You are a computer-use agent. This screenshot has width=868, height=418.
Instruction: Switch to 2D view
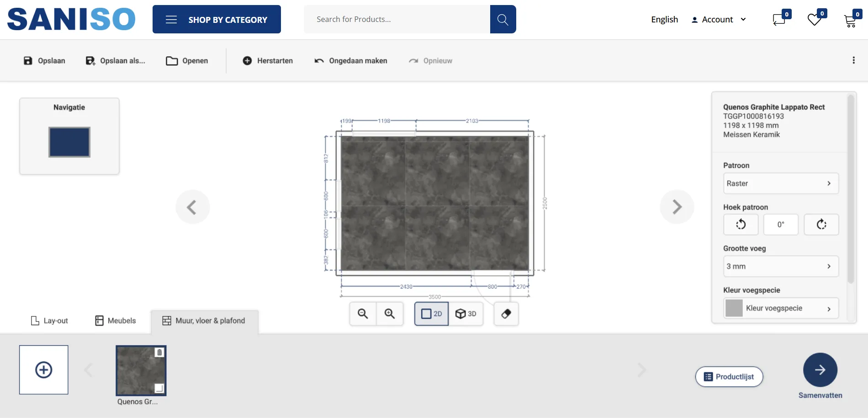click(431, 314)
